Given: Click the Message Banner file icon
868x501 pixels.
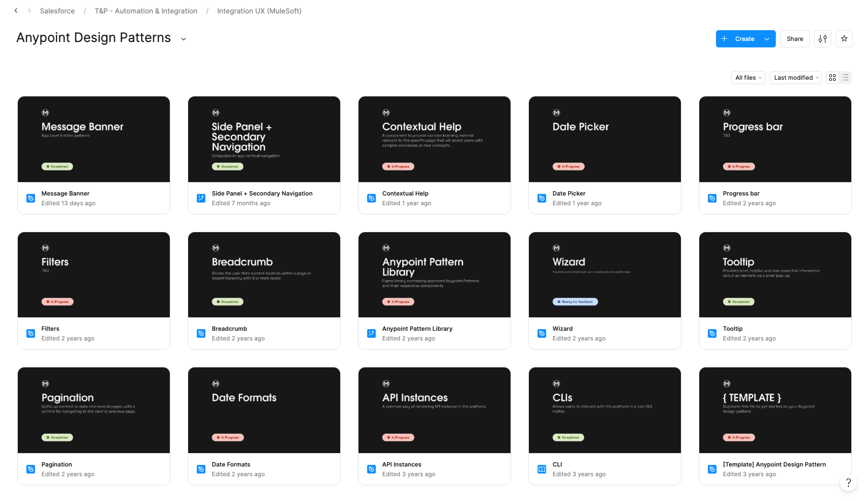Looking at the screenshot, I should pos(31,198).
